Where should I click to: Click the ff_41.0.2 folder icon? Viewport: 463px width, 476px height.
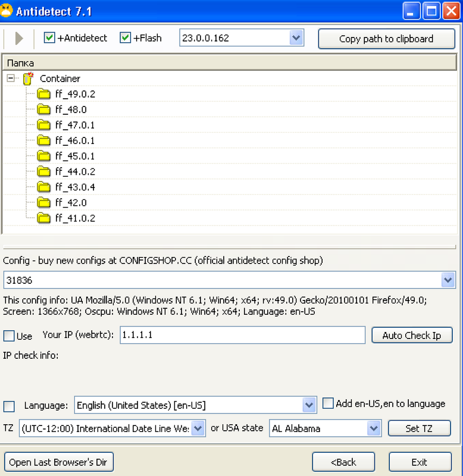coord(43,218)
